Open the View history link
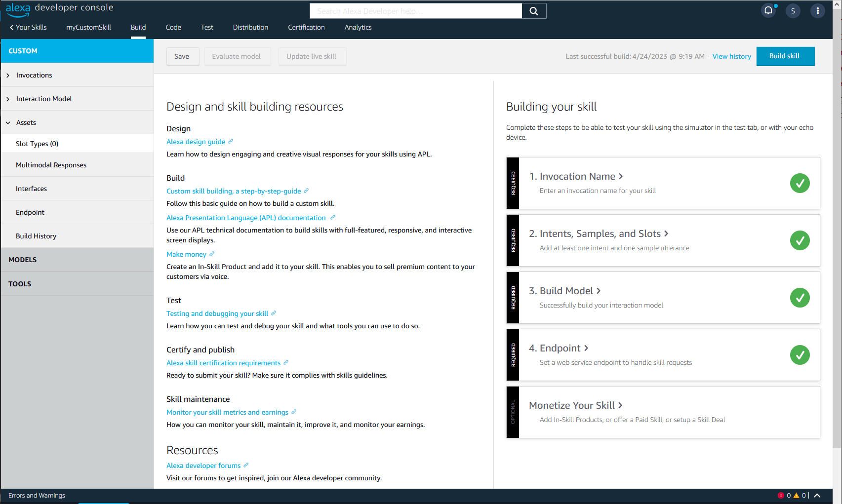The width and height of the screenshot is (842, 504). 731,56
